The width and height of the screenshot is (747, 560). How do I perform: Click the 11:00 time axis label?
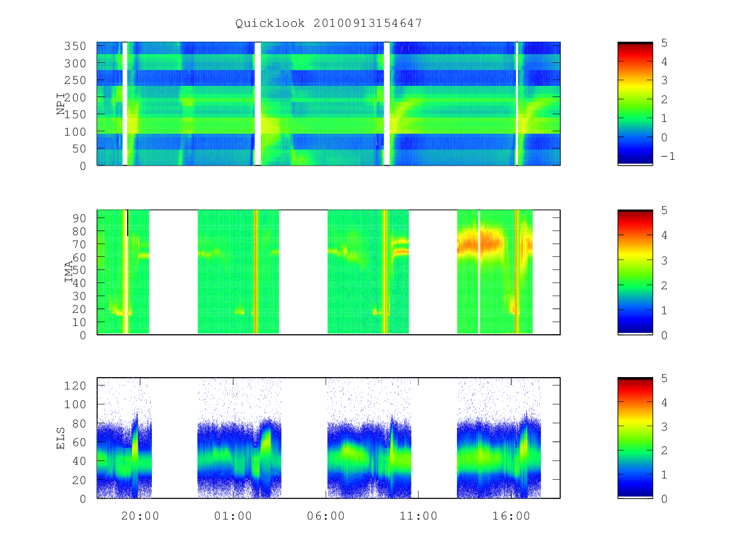coord(418,516)
